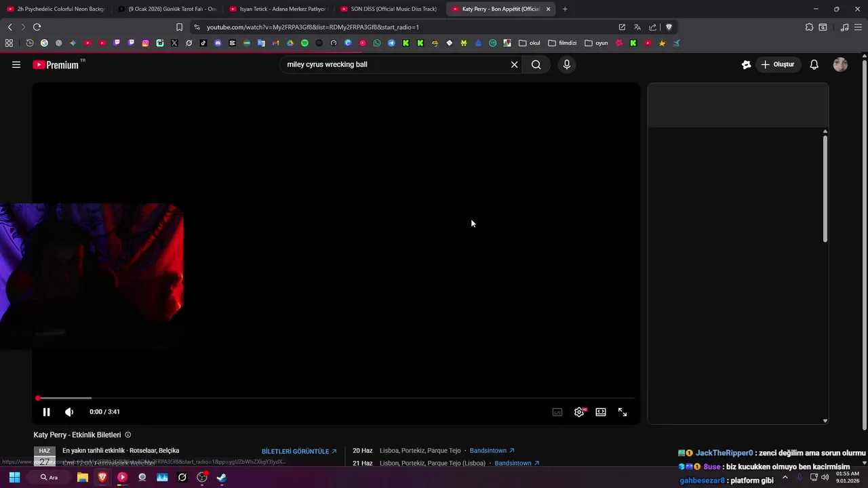Open the account avatar menu
This screenshot has height=488, width=868.
(x=840, y=64)
